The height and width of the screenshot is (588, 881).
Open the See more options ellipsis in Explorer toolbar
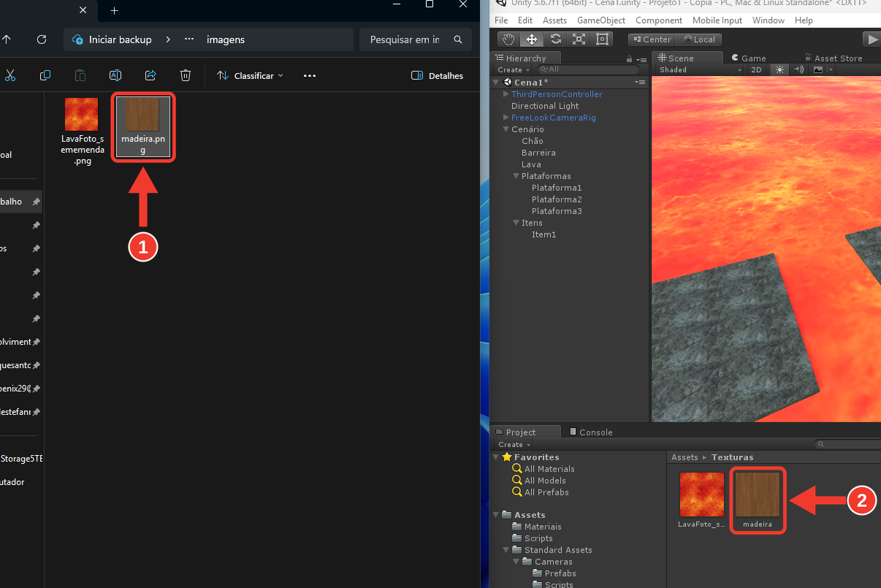point(310,75)
